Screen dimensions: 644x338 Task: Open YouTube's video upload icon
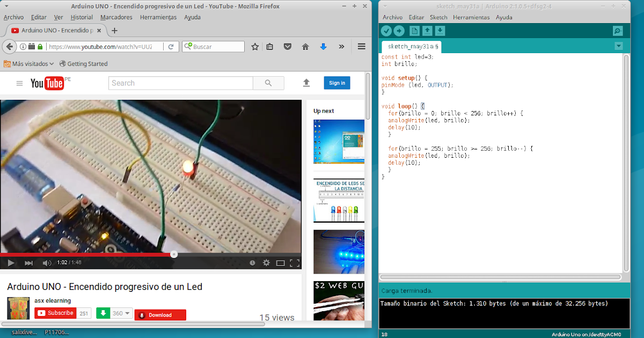306,83
